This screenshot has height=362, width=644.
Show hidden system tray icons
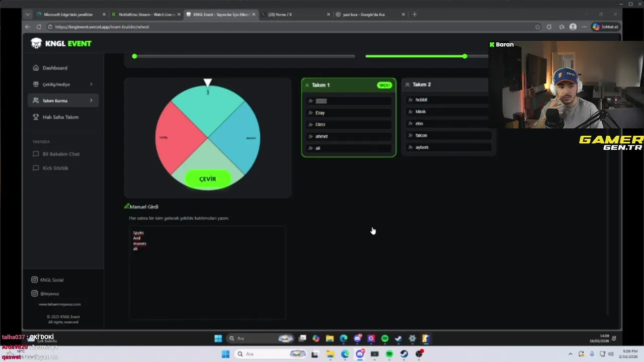[x=571, y=354]
